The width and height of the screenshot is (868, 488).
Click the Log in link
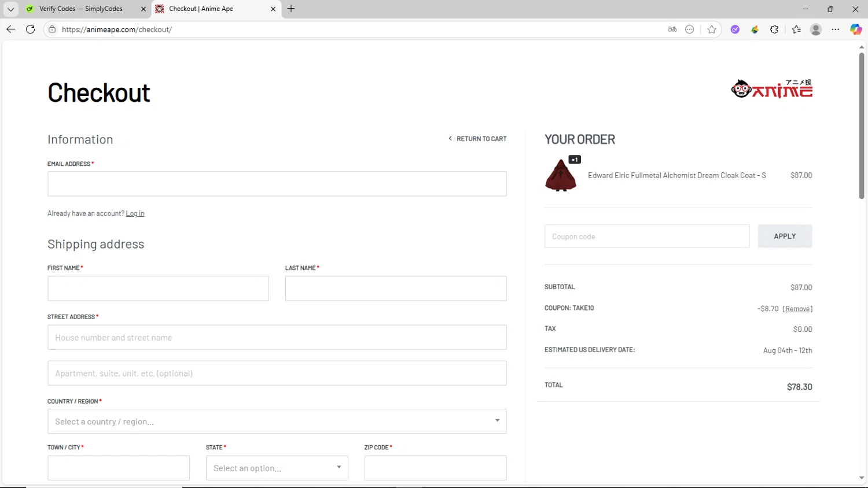pyautogui.click(x=135, y=213)
